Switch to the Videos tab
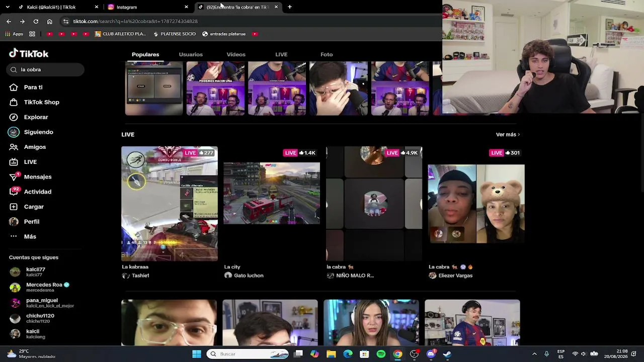 [236, 54]
